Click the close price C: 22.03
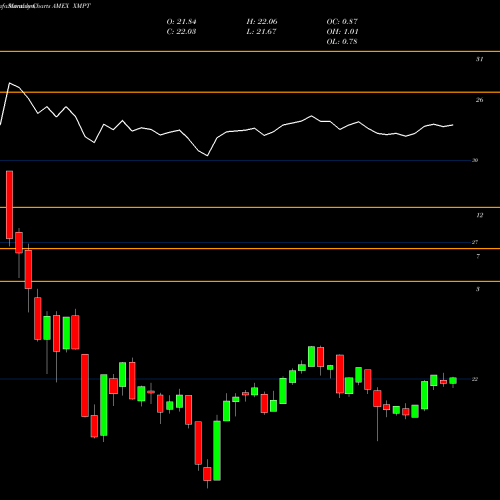Screen dimensions: 500x500 181,32
